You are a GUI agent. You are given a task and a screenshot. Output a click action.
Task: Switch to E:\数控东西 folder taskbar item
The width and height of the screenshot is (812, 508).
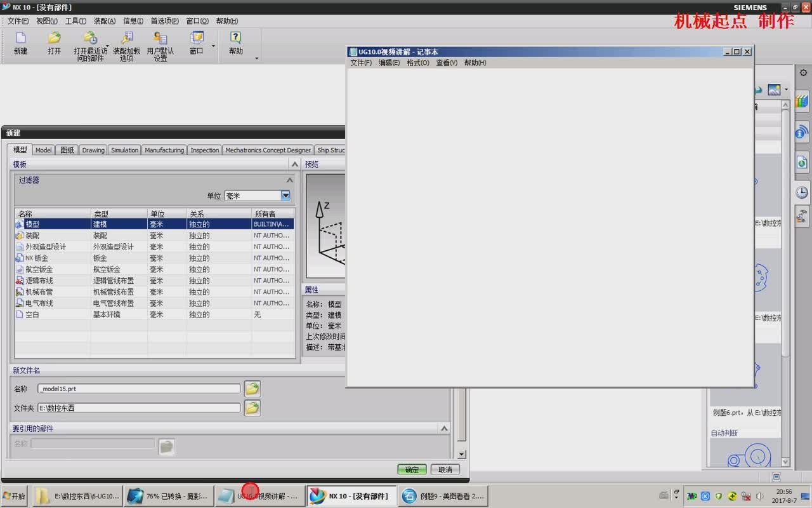[77, 496]
